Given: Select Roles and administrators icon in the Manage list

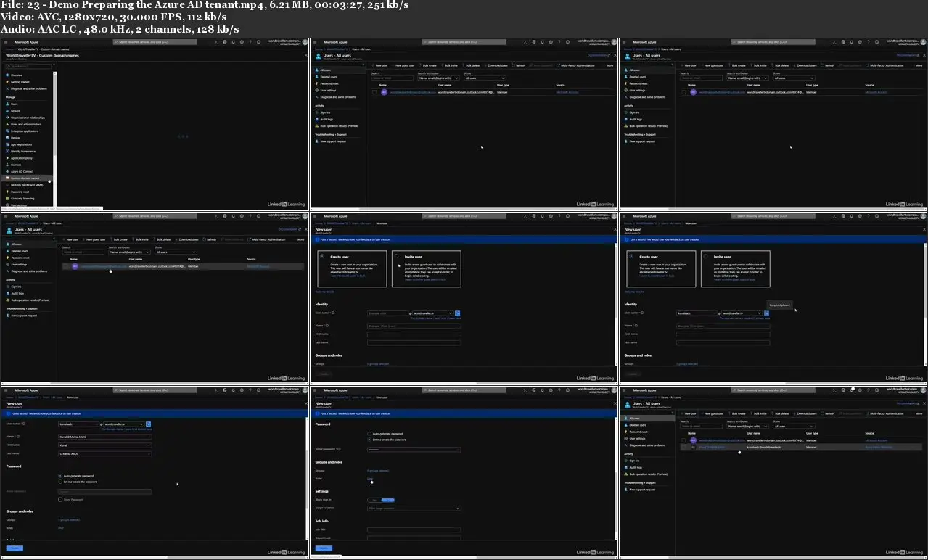Looking at the screenshot, I should point(7,124).
